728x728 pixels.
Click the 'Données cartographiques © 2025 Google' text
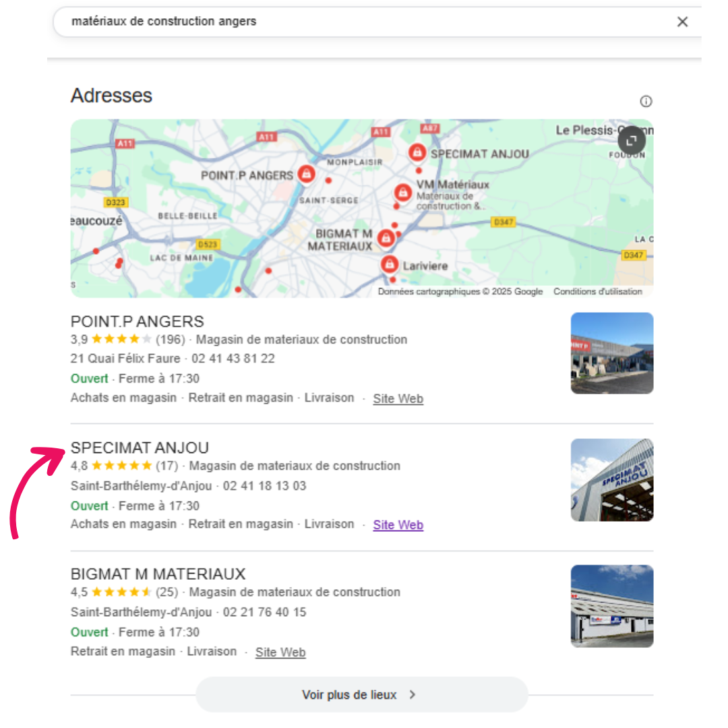click(460, 292)
